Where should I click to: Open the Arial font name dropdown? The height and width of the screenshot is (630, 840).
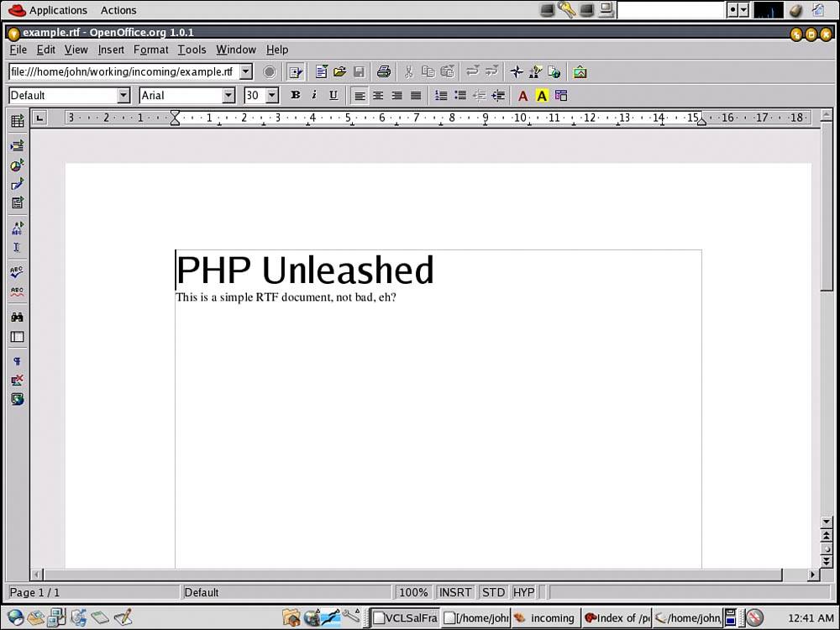coord(228,96)
